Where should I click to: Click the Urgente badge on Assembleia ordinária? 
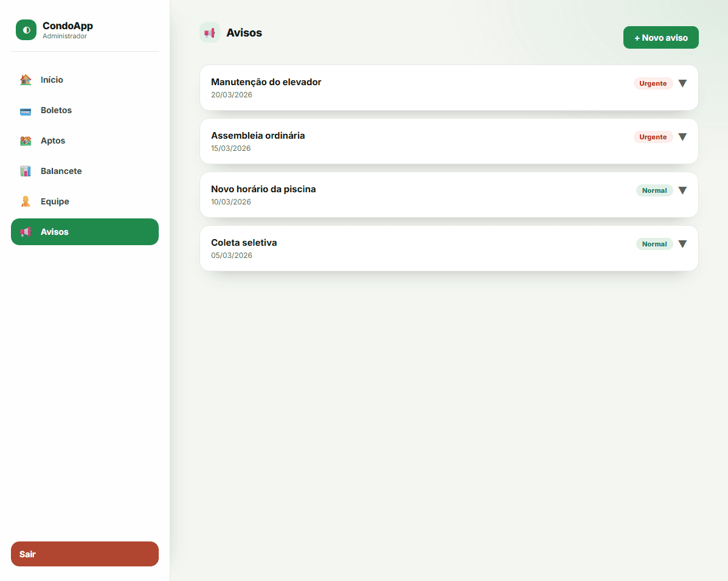click(x=653, y=137)
